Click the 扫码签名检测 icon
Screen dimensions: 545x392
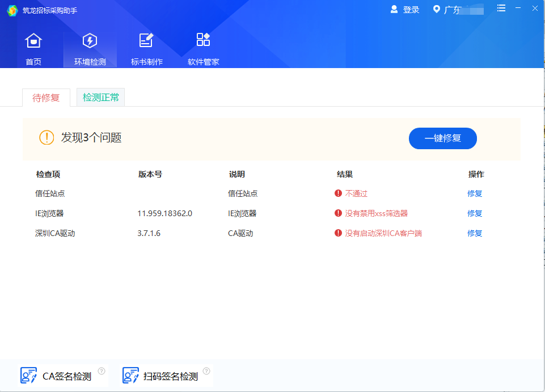pyautogui.click(x=131, y=376)
